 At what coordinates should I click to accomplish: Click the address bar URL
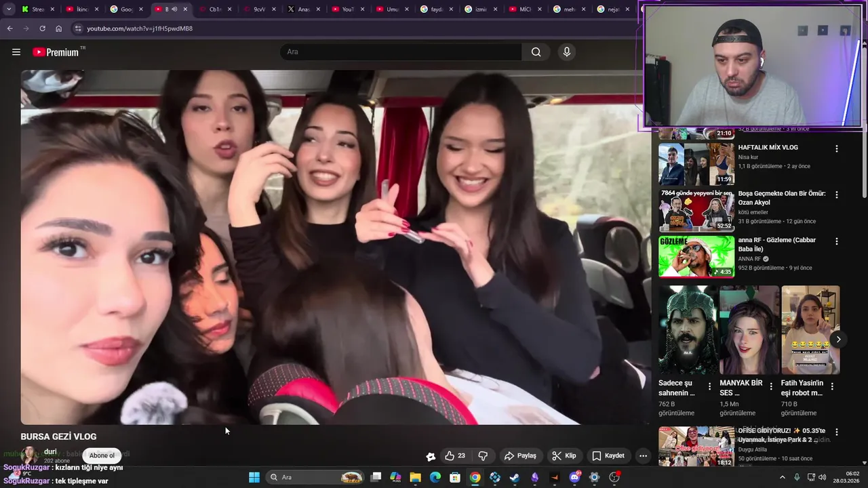140,28
